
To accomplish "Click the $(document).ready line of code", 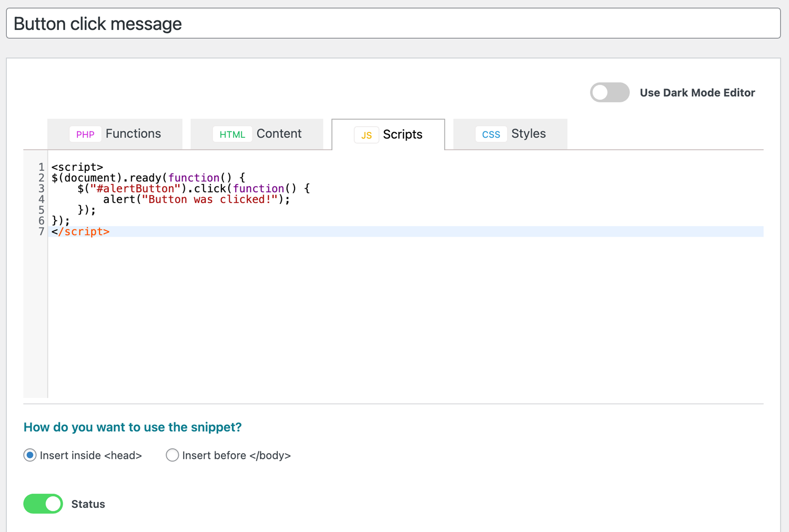I will tap(147, 178).
